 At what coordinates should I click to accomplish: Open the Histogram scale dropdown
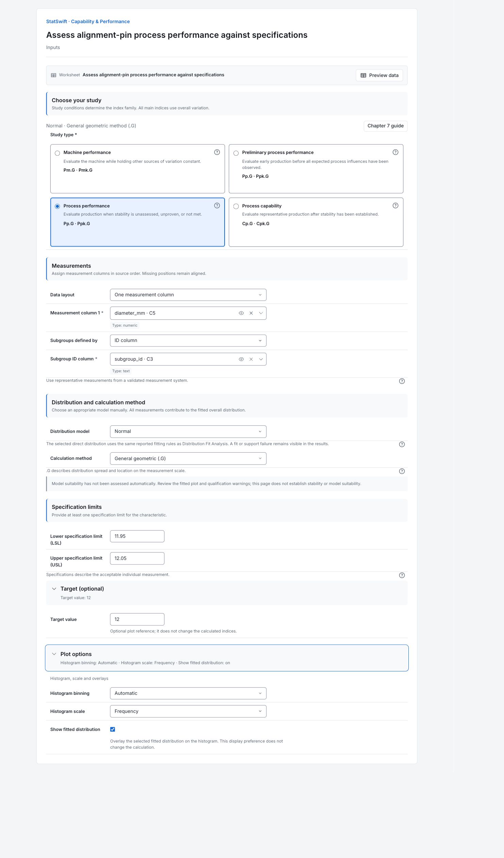coord(188,711)
